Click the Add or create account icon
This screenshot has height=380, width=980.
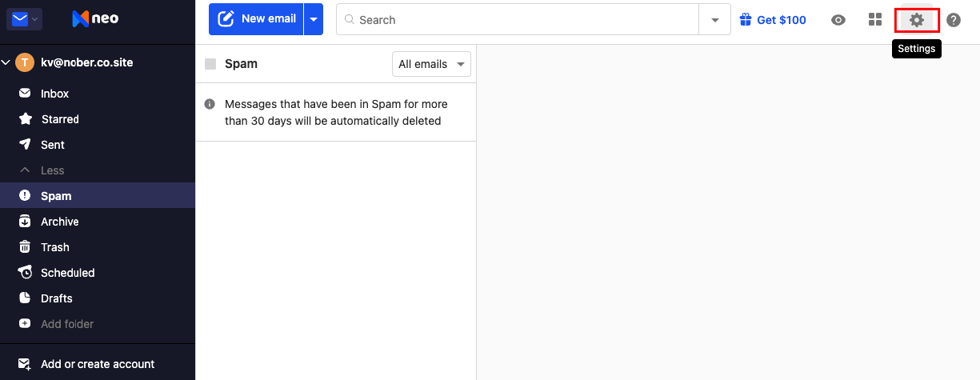[x=25, y=364]
